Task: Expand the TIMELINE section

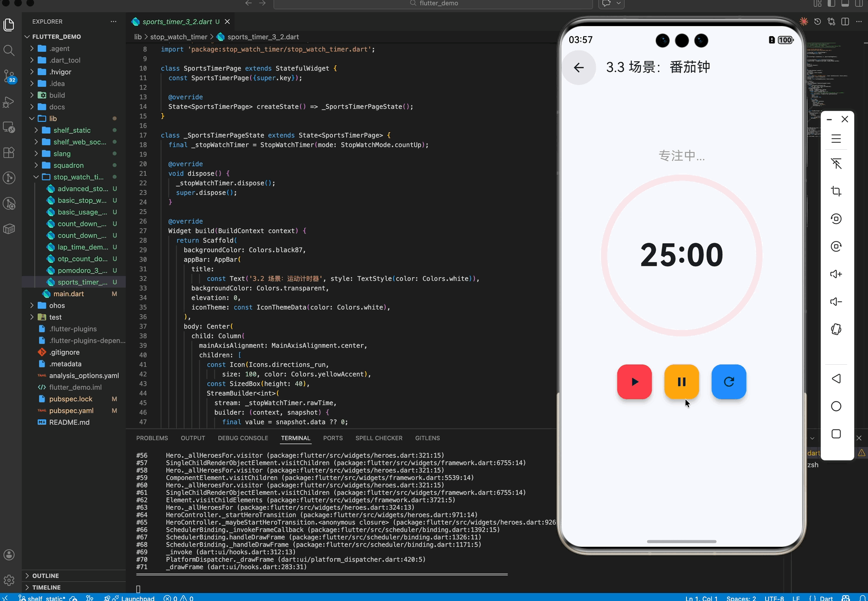Action: 74,587
